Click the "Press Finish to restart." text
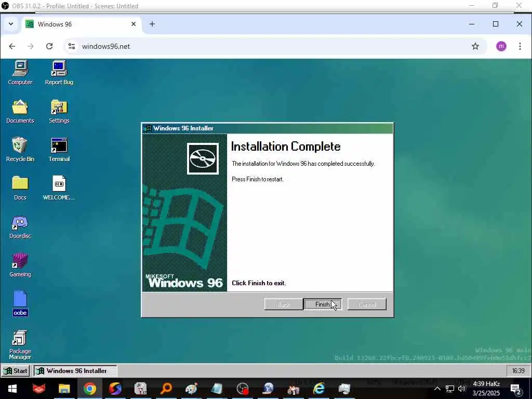Viewport: 532px width, 399px height. click(x=258, y=179)
